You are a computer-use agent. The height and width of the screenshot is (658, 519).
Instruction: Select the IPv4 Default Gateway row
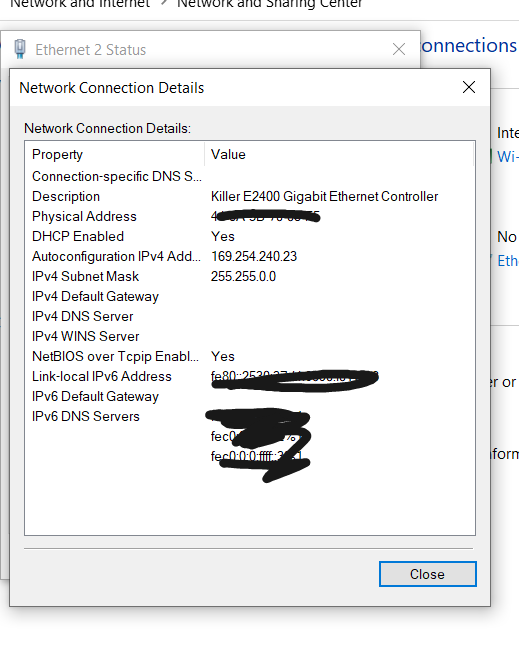point(250,297)
